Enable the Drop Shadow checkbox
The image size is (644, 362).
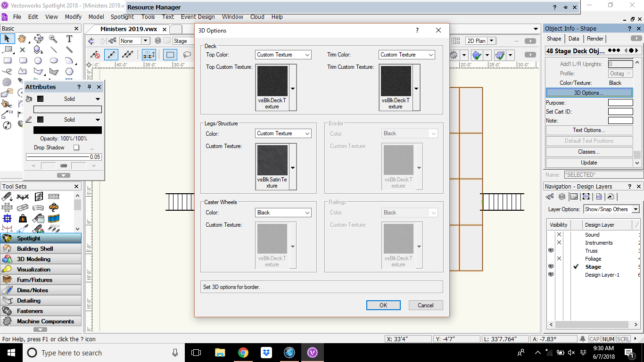76,148
